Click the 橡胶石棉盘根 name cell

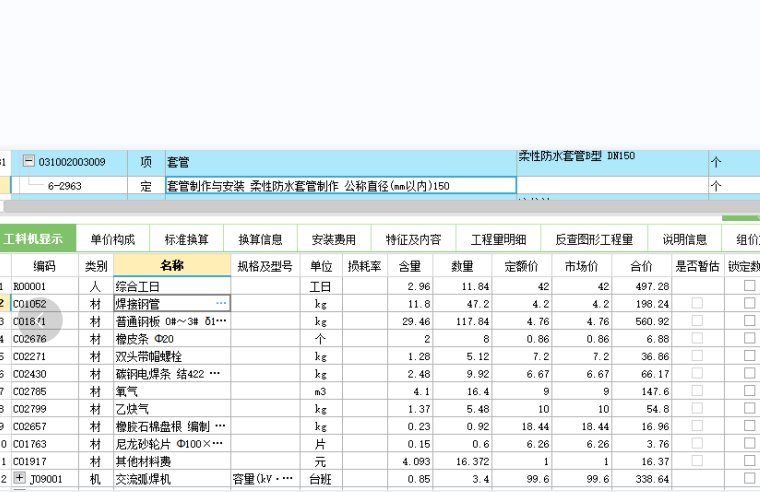click(x=172, y=426)
